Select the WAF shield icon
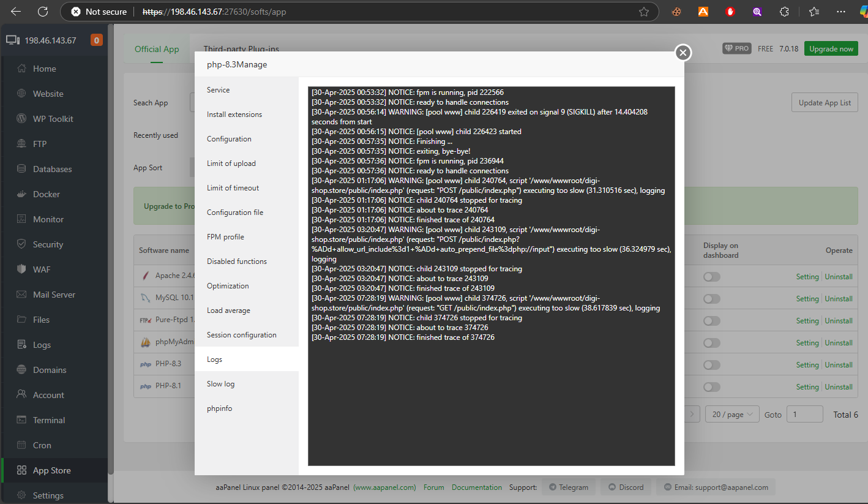The width and height of the screenshot is (868, 504). point(21,269)
